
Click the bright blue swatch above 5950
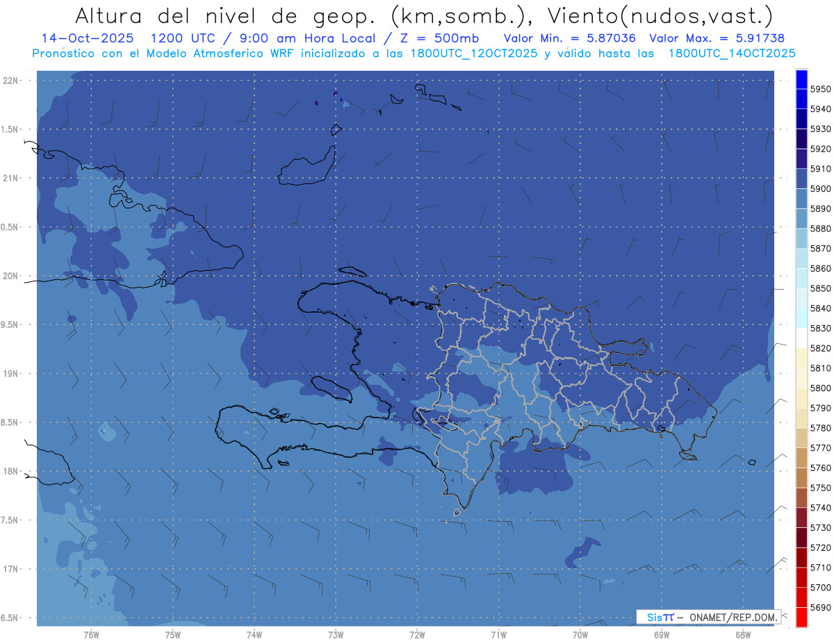click(x=801, y=79)
